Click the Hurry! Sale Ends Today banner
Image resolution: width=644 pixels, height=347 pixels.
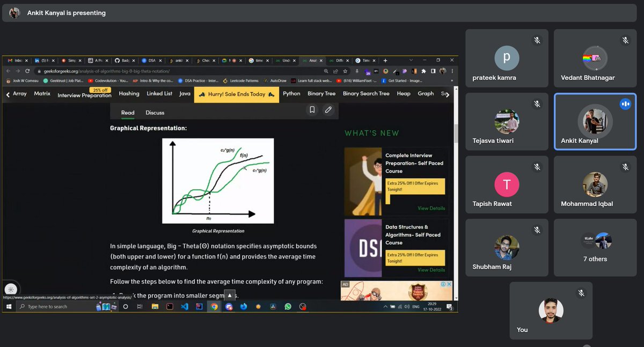237,94
